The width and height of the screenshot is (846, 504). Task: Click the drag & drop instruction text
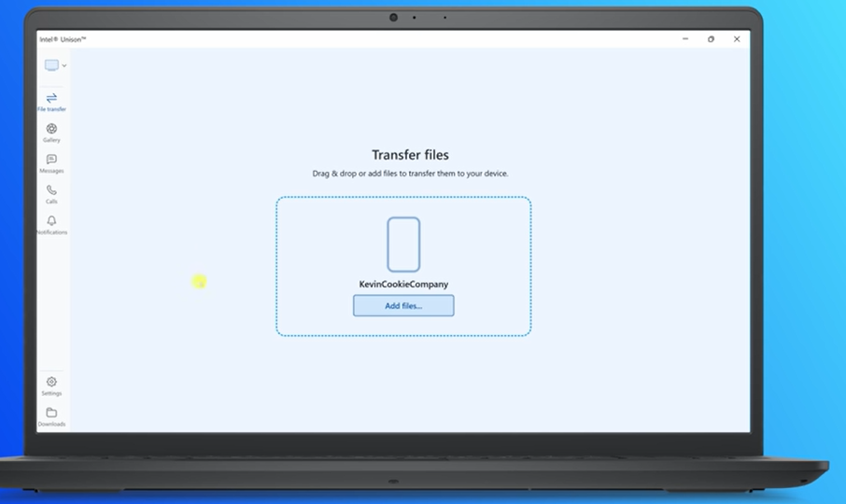(410, 174)
